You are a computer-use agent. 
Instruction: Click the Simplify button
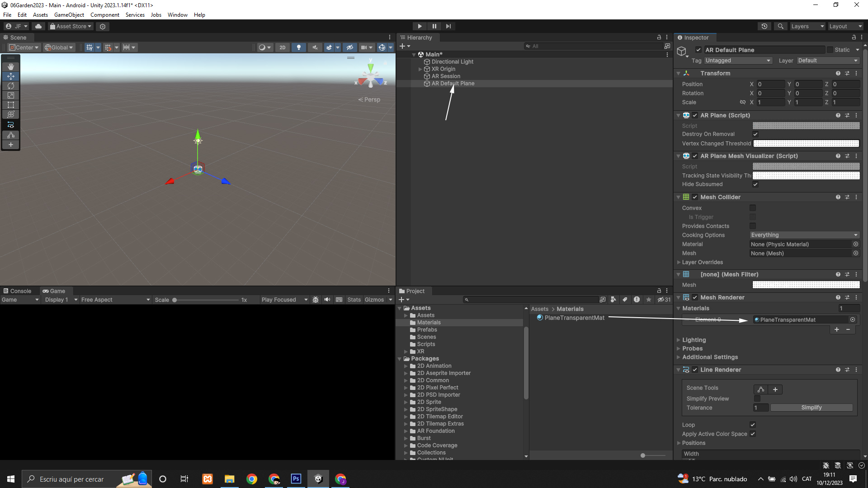(811, 408)
